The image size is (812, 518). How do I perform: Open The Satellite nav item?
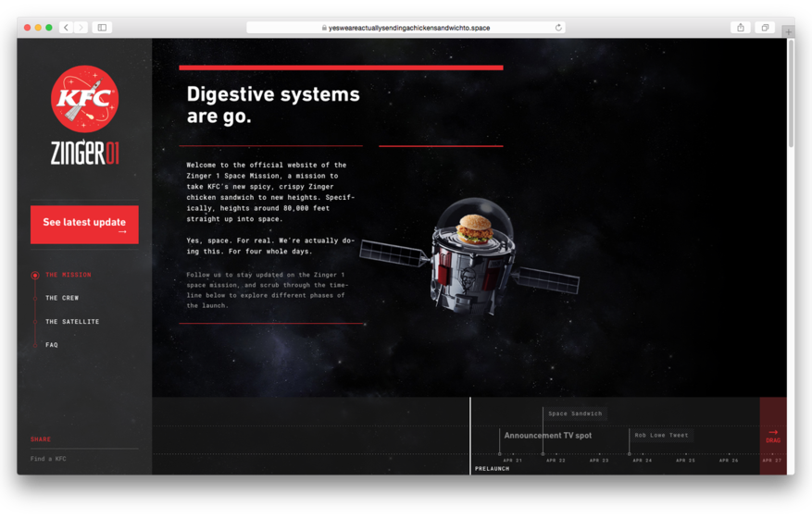click(x=72, y=321)
